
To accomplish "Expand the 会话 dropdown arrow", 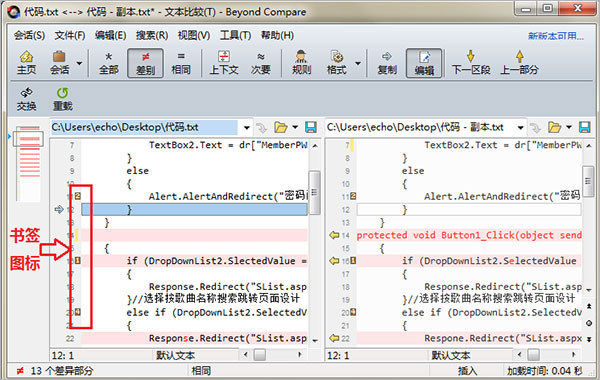I will point(79,63).
